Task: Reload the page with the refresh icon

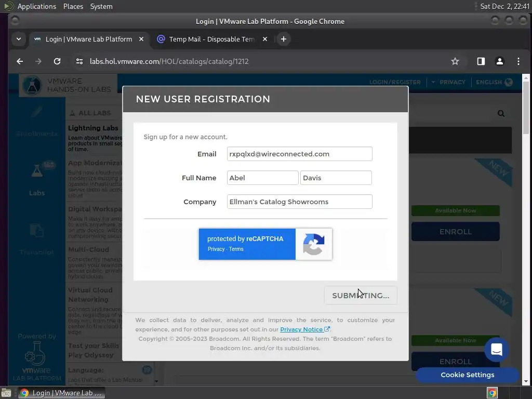Action: point(57,61)
